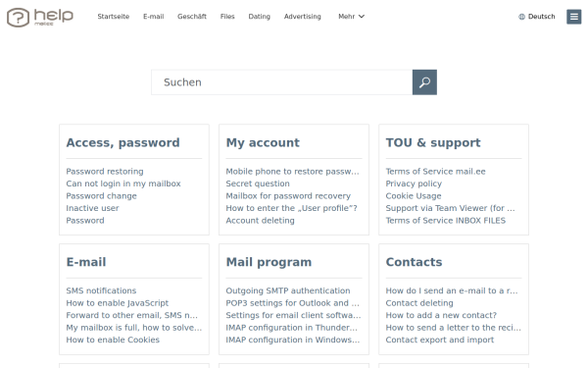The image size is (588, 368).
Task: Click the magnifier search button
Action: pyautogui.click(x=424, y=82)
